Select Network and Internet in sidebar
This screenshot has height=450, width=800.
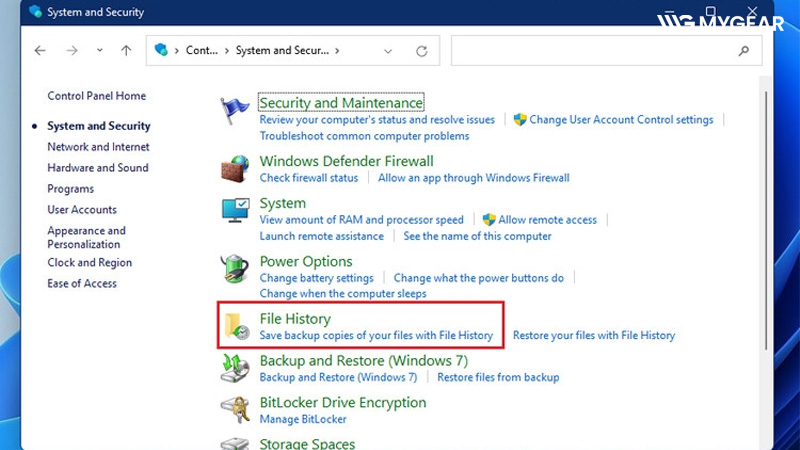coord(98,147)
